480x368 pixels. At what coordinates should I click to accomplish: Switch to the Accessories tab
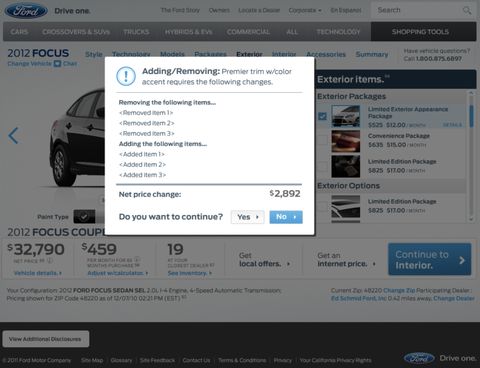coord(326,54)
